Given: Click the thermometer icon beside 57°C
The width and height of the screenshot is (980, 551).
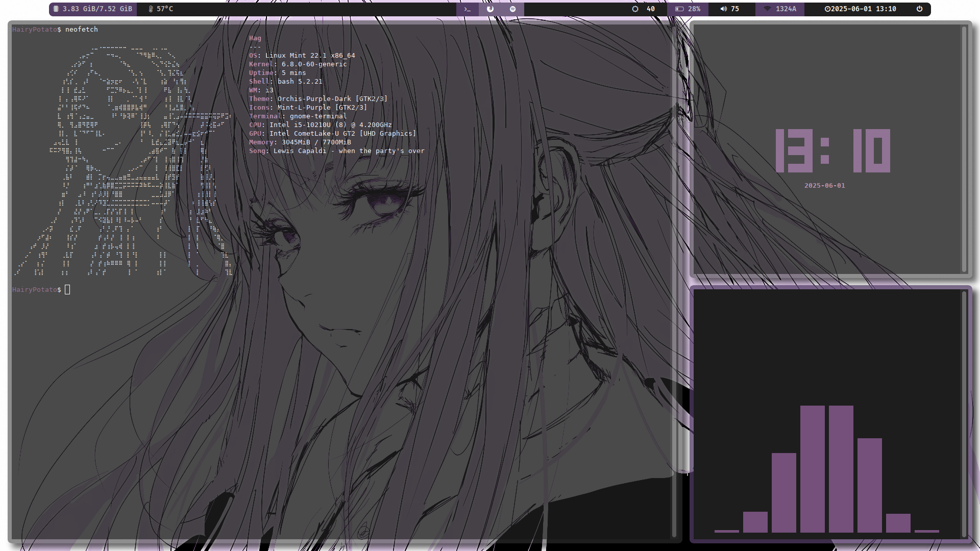Looking at the screenshot, I should tap(151, 9).
